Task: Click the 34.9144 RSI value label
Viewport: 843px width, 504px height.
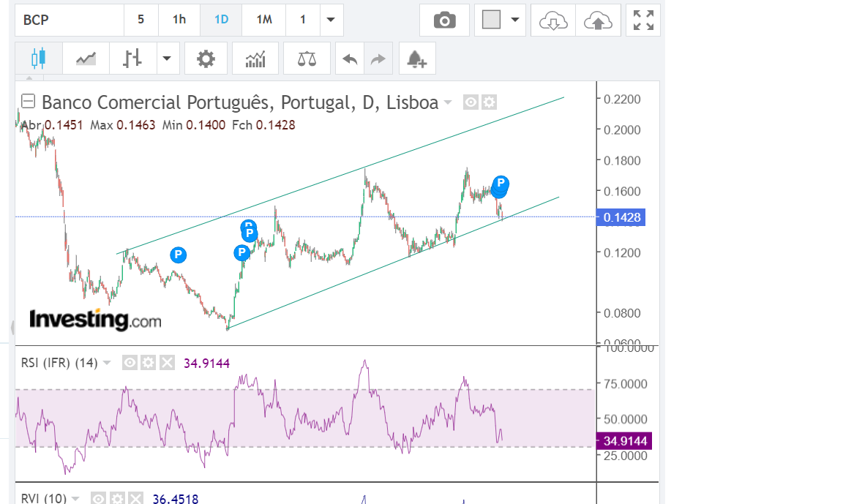Action: tap(624, 441)
